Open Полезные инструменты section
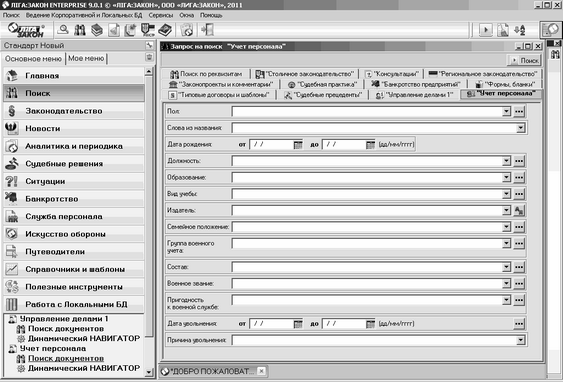563x382 pixels. click(x=74, y=287)
